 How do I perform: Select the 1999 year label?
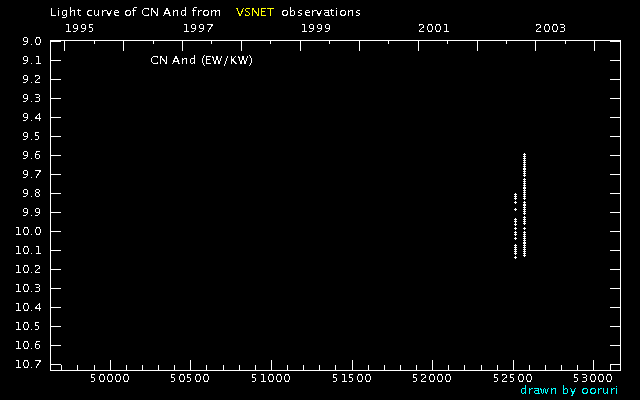point(316,27)
